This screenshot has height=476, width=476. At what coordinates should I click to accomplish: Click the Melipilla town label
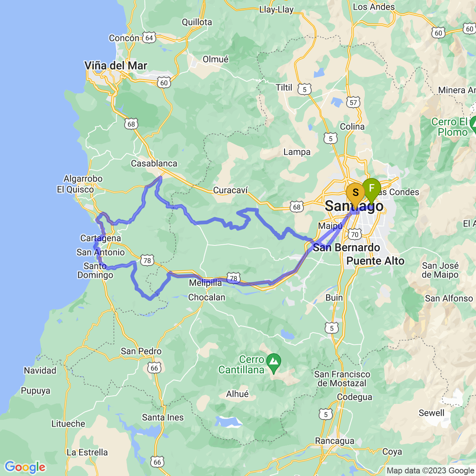tap(205, 283)
